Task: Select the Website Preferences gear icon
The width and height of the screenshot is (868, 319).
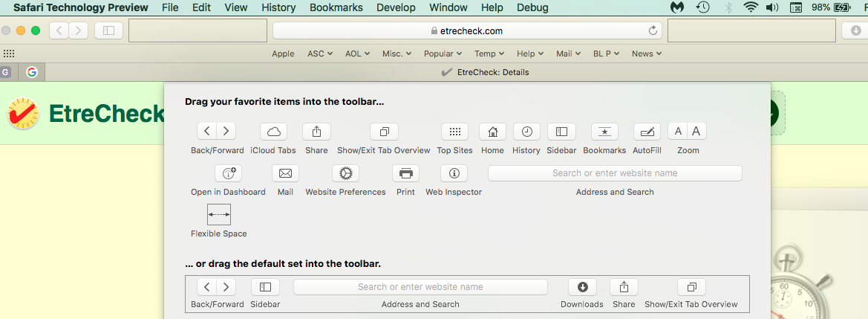Action: (345, 173)
